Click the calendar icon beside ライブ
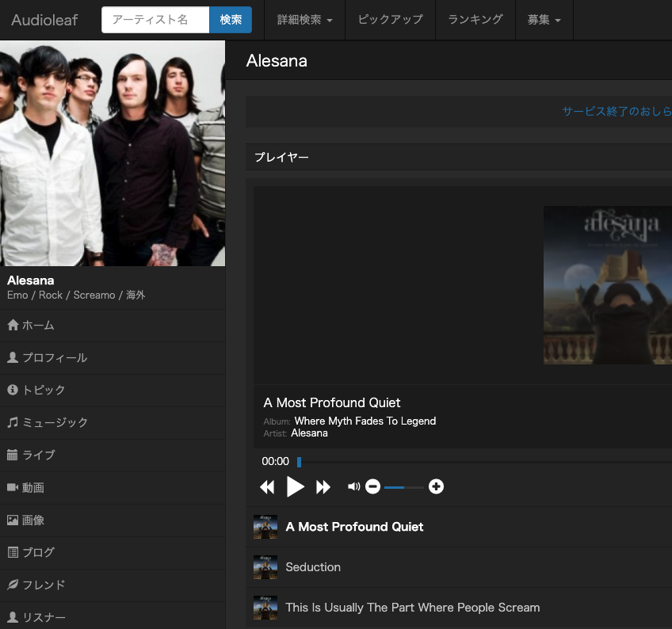 tap(13, 455)
